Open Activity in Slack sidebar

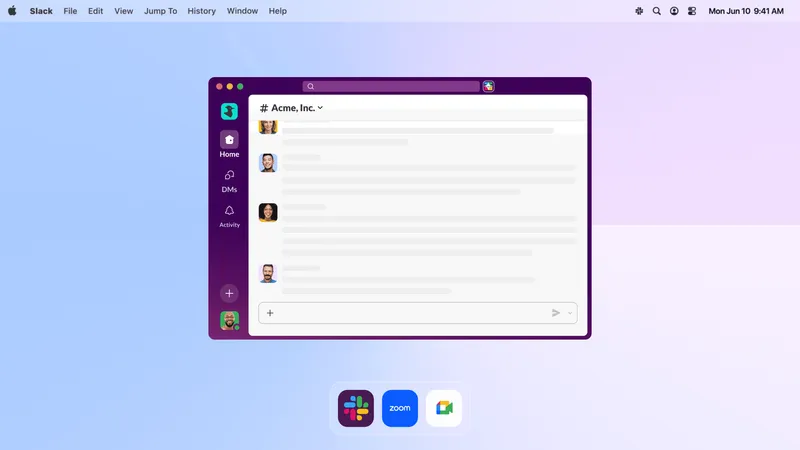(229, 216)
